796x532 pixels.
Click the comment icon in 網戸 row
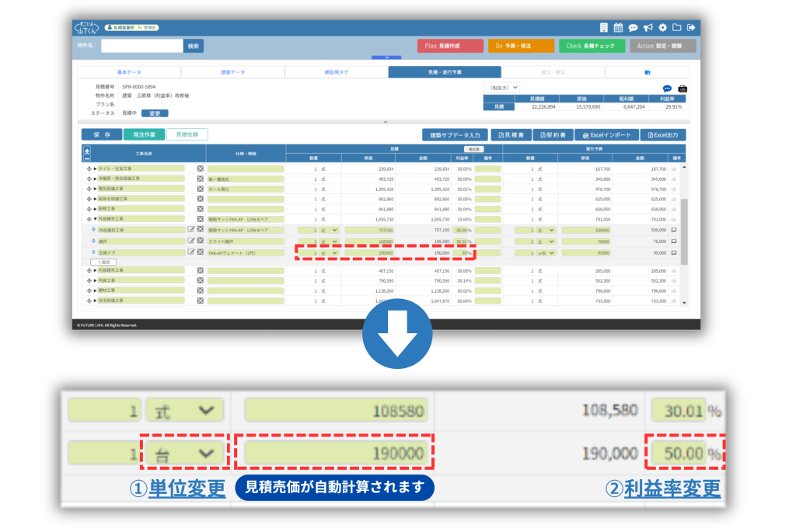coord(674,242)
